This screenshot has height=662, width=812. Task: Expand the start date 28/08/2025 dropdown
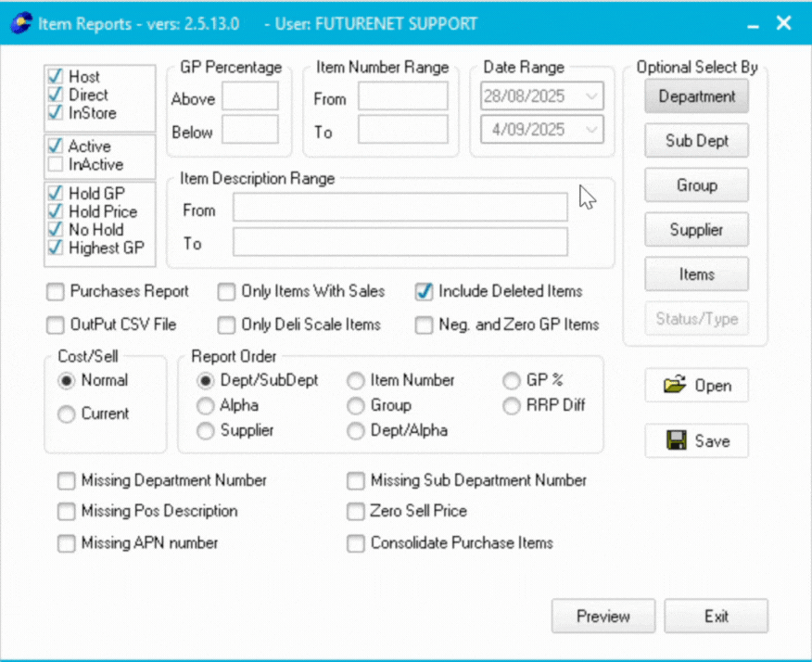tap(591, 96)
